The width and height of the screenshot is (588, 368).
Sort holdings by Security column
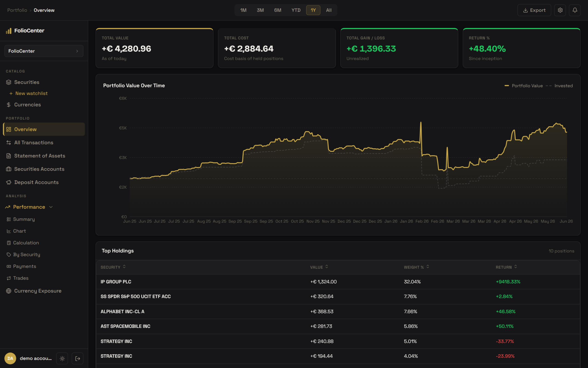coord(113,267)
